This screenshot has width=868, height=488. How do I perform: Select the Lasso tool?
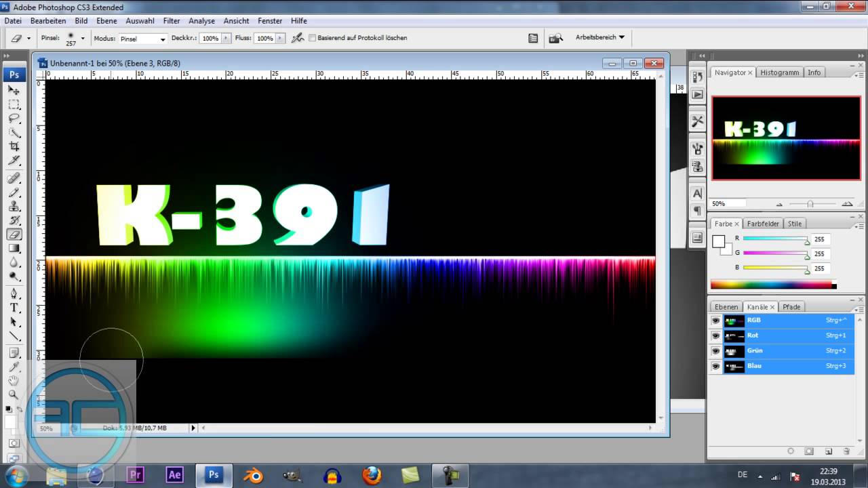coord(14,118)
